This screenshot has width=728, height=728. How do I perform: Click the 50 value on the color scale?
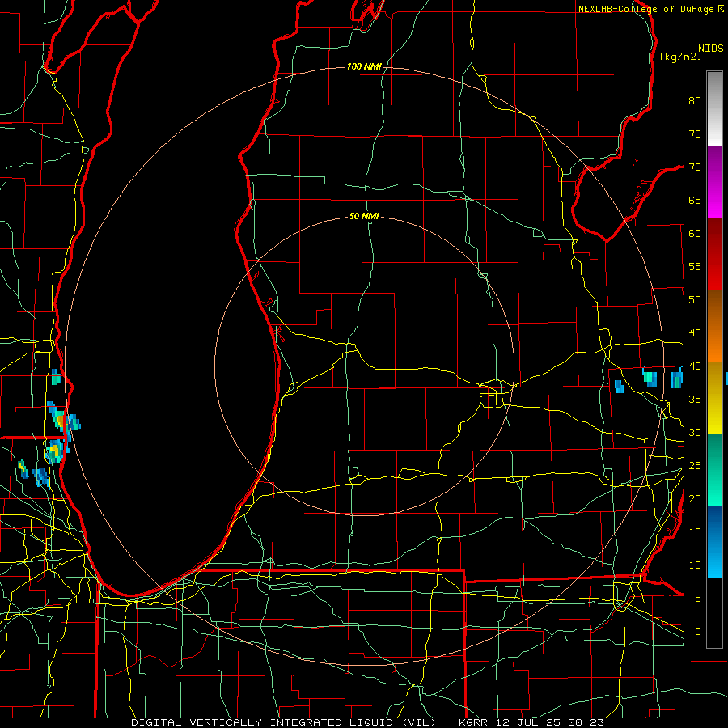695,299
